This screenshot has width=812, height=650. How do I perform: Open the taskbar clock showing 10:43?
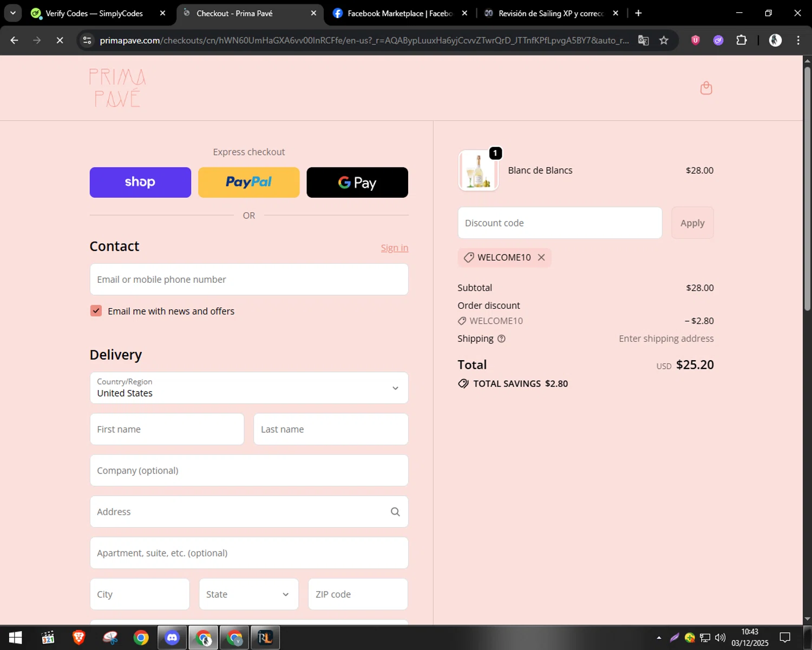pos(750,638)
